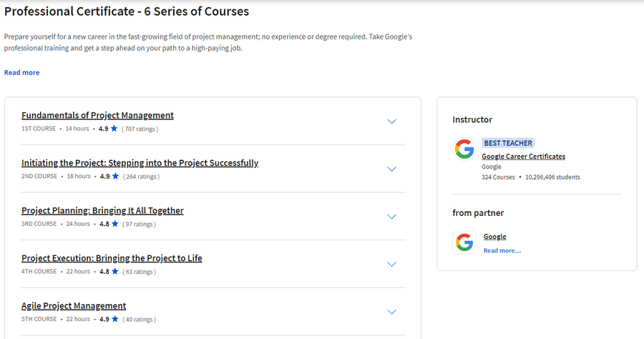
Task: Open the Project Planning course link
Action: [102, 210]
